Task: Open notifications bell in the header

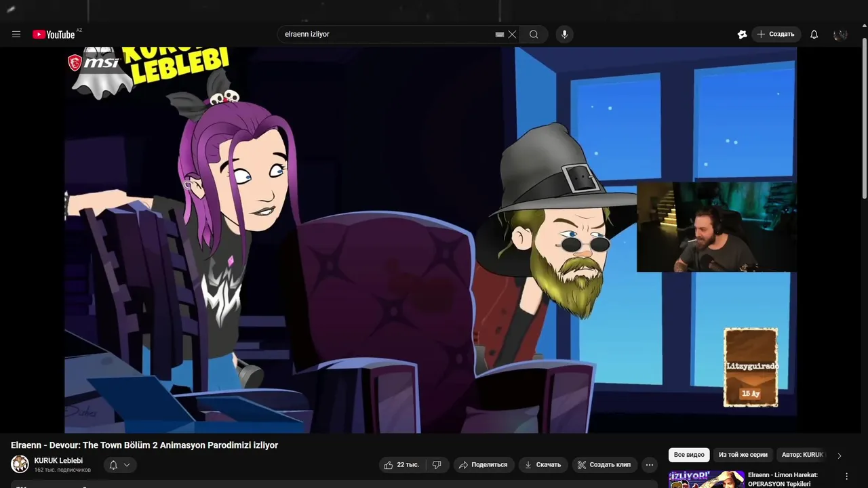Action: pos(814,35)
